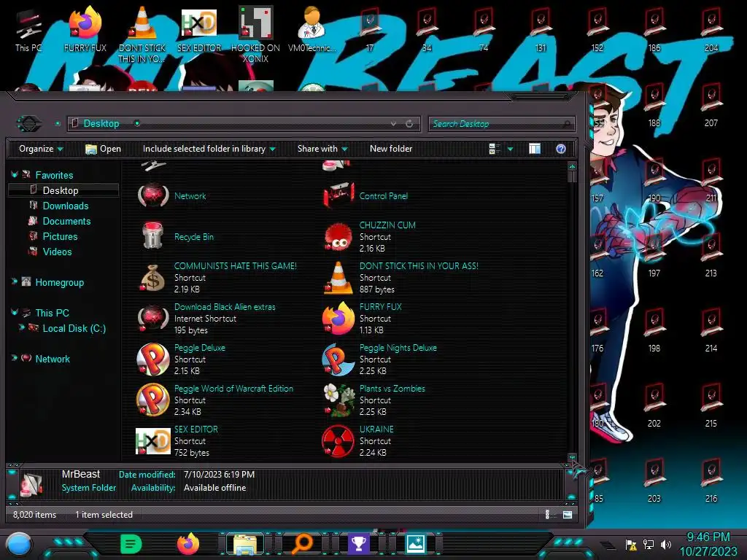The height and width of the screenshot is (560, 747).
Task: Open the change view options arrow
Action: (x=510, y=149)
